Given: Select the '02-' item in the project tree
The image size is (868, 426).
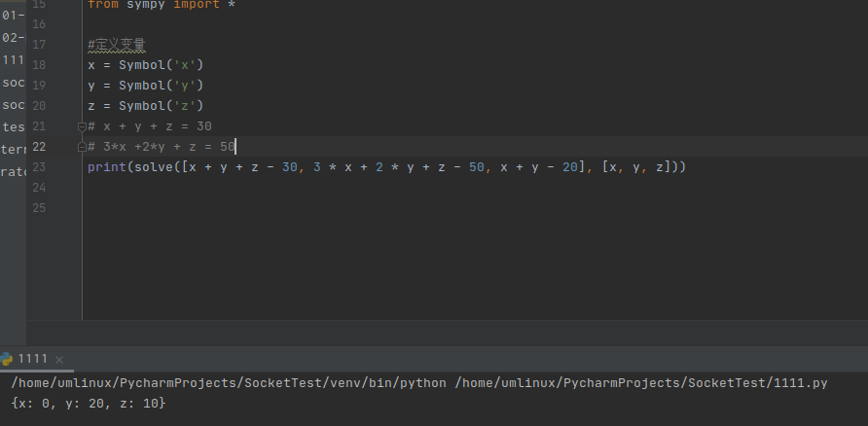Looking at the screenshot, I should pos(13,38).
